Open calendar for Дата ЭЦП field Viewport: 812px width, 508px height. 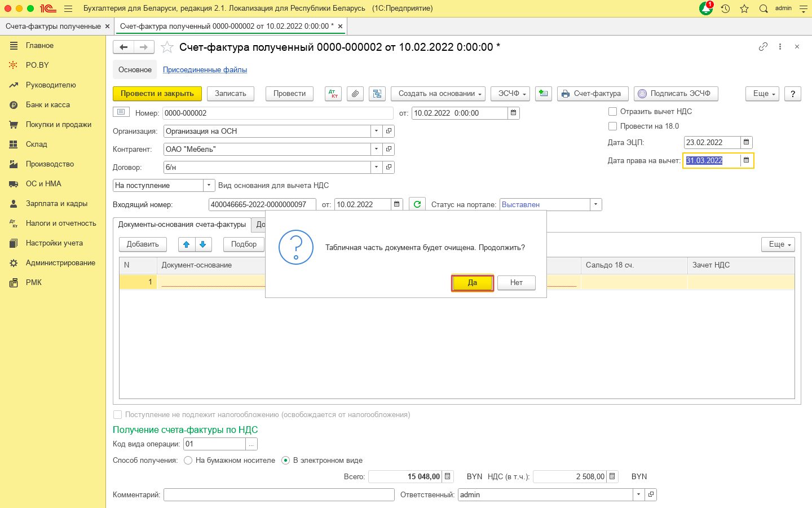pos(746,142)
